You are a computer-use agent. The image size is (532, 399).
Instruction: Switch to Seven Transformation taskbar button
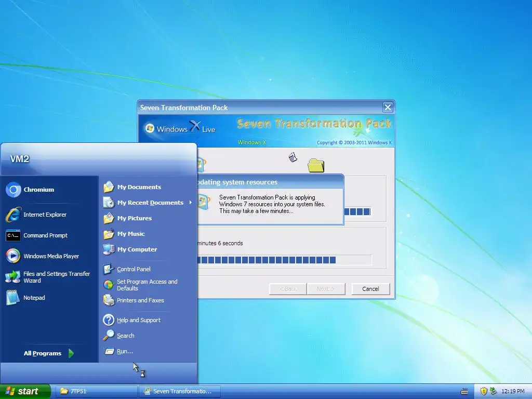click(x=180, y=391)
